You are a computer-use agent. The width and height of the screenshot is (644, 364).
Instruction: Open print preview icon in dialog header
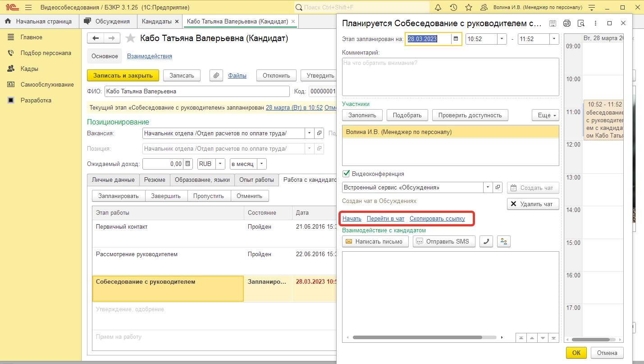(581, 23)
